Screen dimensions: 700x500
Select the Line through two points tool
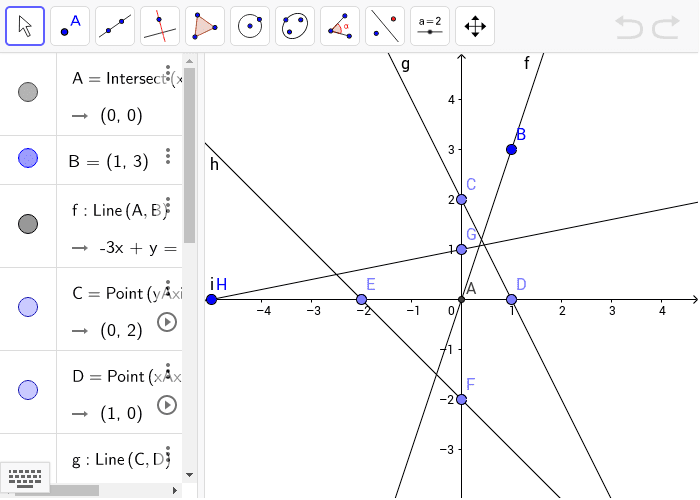point(115,26)
